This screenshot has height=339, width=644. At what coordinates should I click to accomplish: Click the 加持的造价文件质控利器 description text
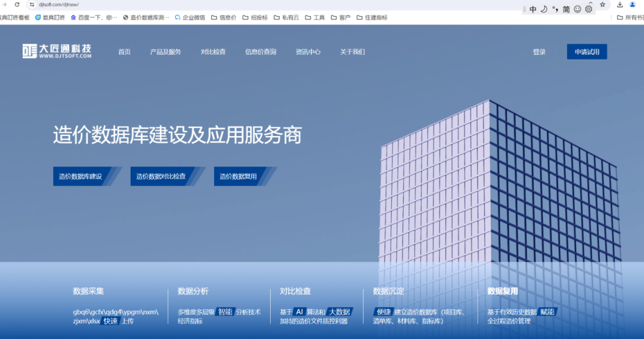pyautogui.click(x=314, y=321)
